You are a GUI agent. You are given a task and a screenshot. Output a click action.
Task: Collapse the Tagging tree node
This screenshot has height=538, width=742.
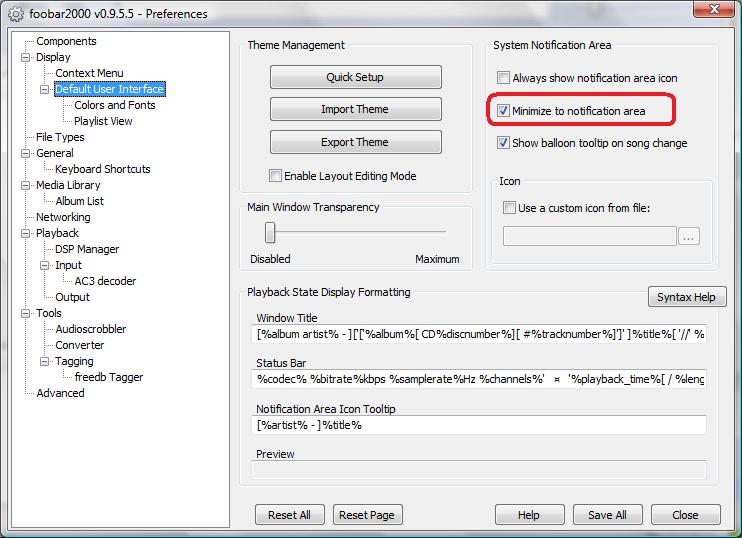(44, 362)
